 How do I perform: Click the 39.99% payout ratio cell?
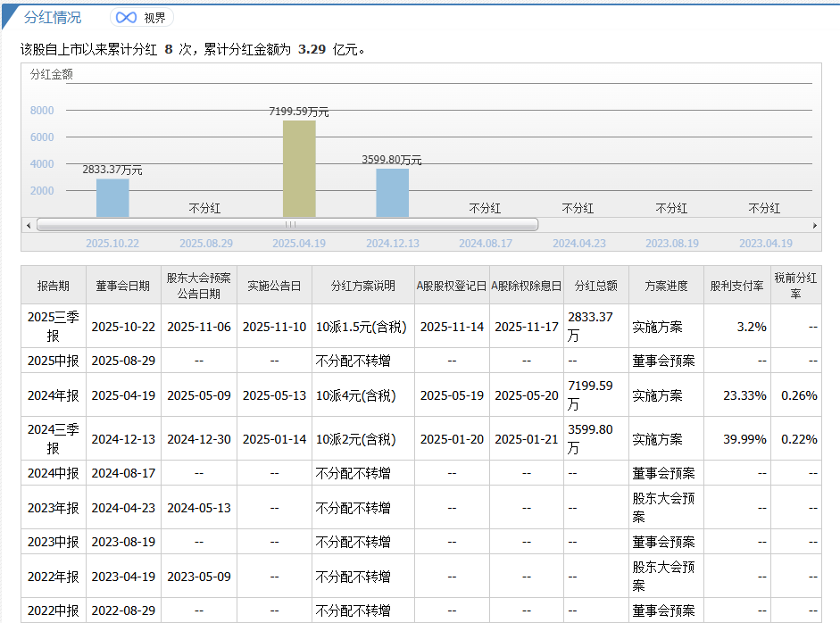[x=737, y=439]
